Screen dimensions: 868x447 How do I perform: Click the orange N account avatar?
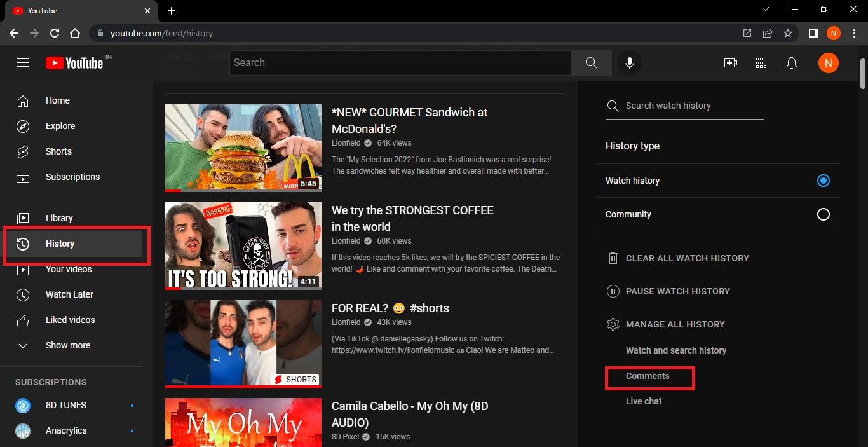tap(828, 63)
